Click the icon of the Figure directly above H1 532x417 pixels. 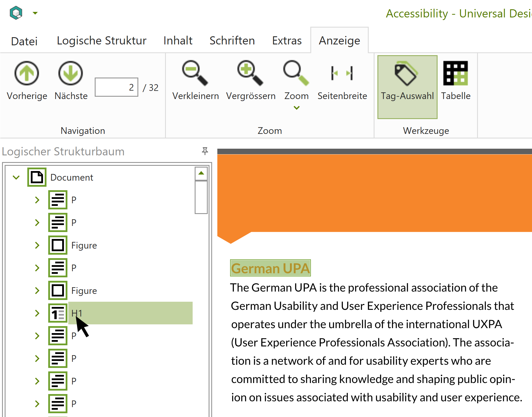click(58, 290)
